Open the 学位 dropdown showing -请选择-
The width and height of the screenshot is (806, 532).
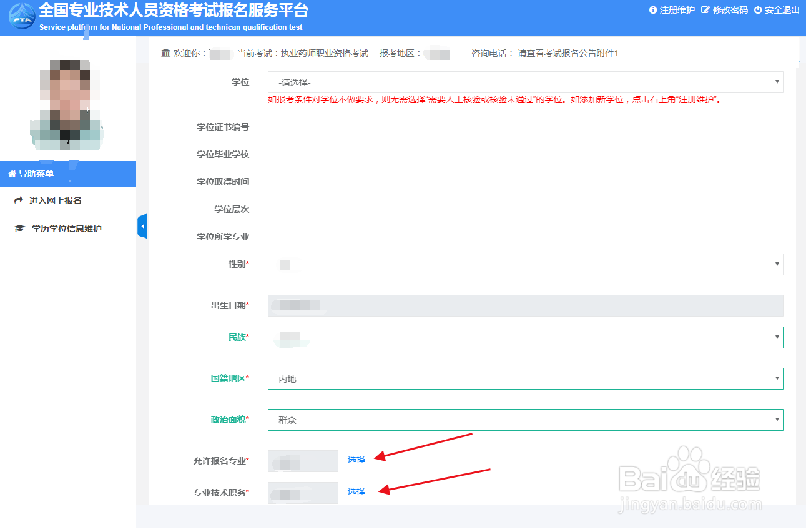(524, 82)
